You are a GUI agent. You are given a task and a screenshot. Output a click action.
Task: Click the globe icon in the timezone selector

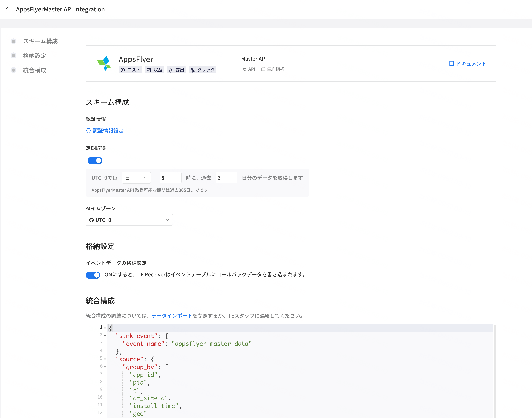pyautogui.click(x=91, y=220)
